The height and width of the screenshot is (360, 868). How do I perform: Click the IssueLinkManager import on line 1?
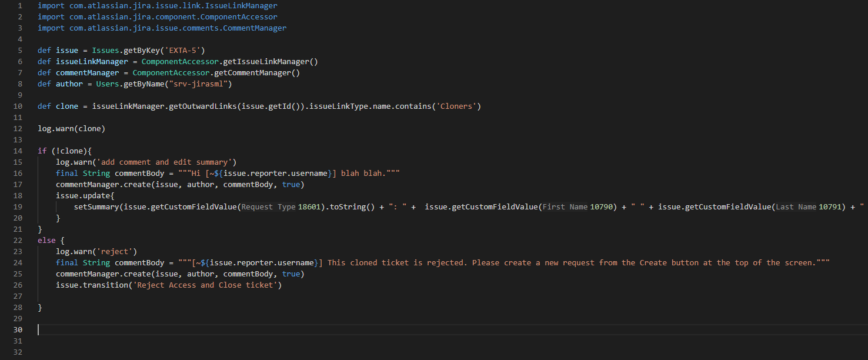point(158,5)
